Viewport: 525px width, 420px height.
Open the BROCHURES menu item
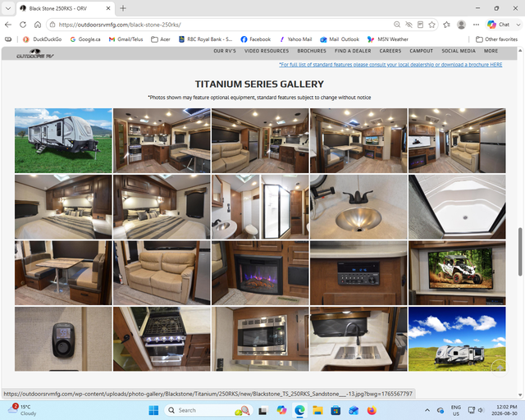coord(312,51)
